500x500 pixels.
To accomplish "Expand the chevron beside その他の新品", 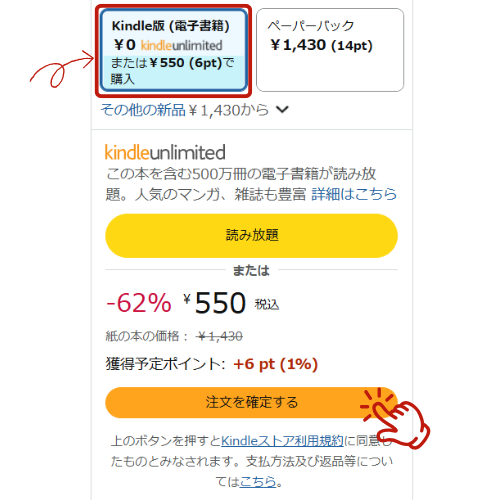I will pos(282,109).
